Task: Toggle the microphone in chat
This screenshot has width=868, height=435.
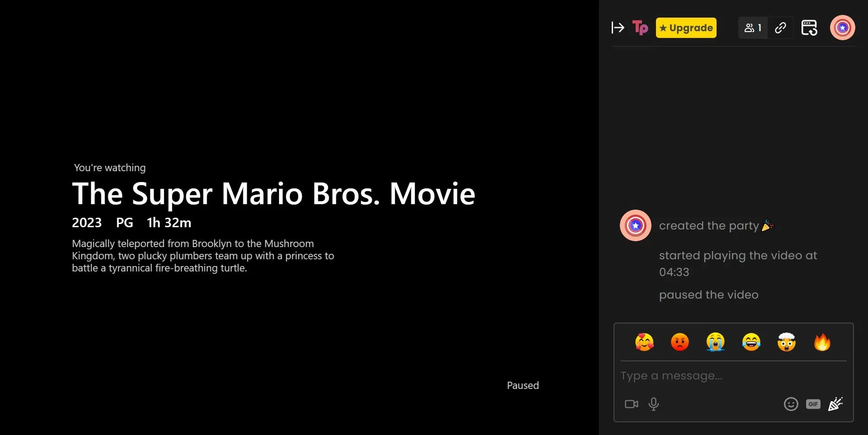Action: (654, 404)
